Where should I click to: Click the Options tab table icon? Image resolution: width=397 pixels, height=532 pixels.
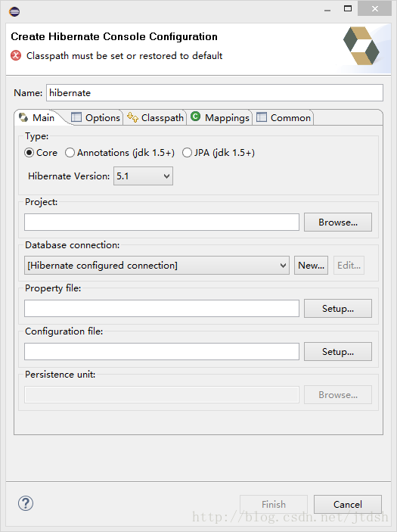76,117
